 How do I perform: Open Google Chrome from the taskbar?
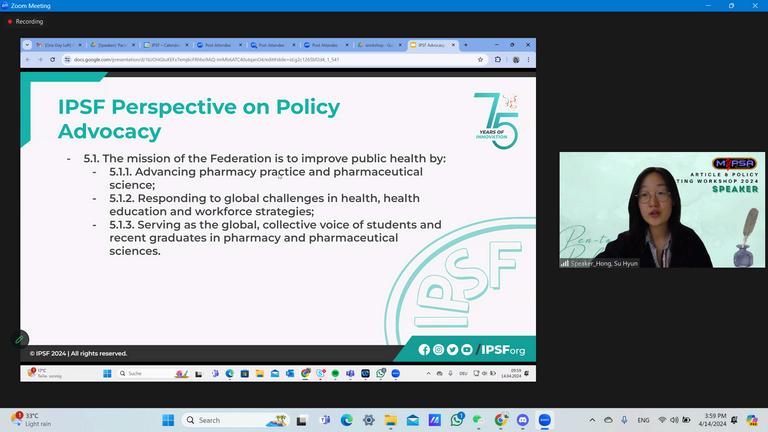pos(501,420)
